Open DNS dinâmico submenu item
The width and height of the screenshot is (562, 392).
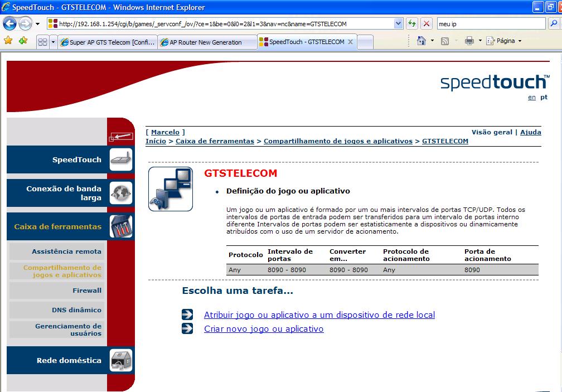pos(57,310)
